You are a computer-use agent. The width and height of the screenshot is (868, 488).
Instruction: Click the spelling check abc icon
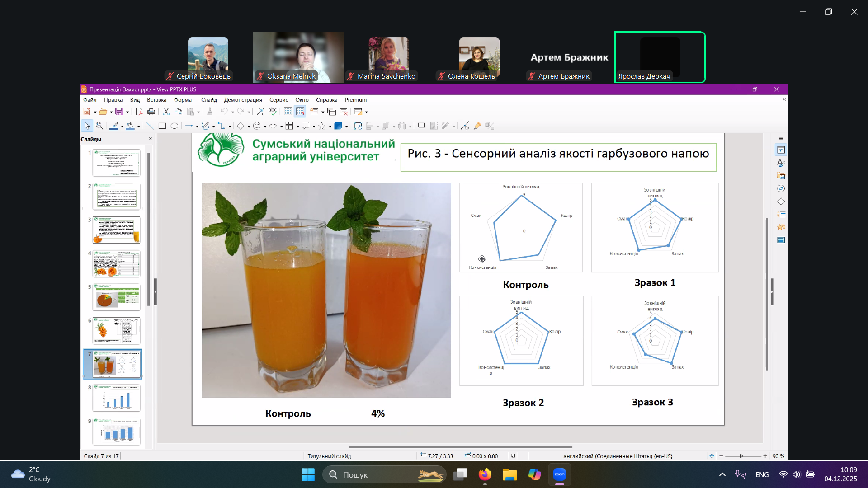click(x=272, y=112)
